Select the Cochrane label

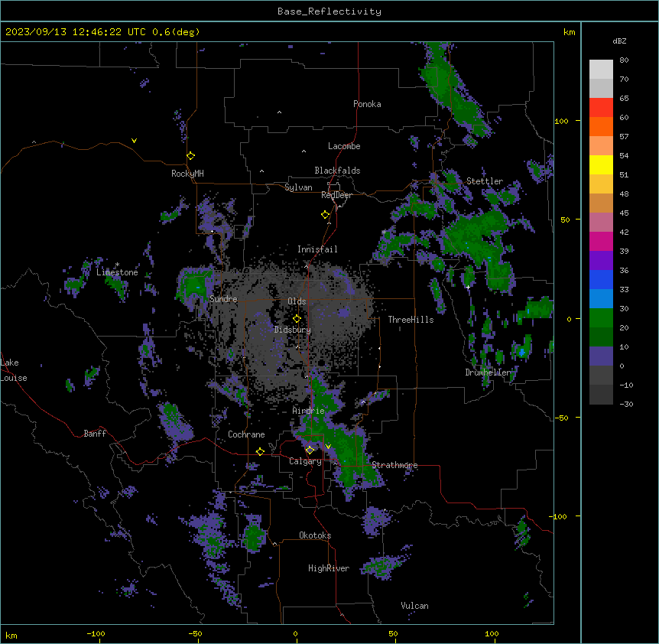click(x=246, y=434)
